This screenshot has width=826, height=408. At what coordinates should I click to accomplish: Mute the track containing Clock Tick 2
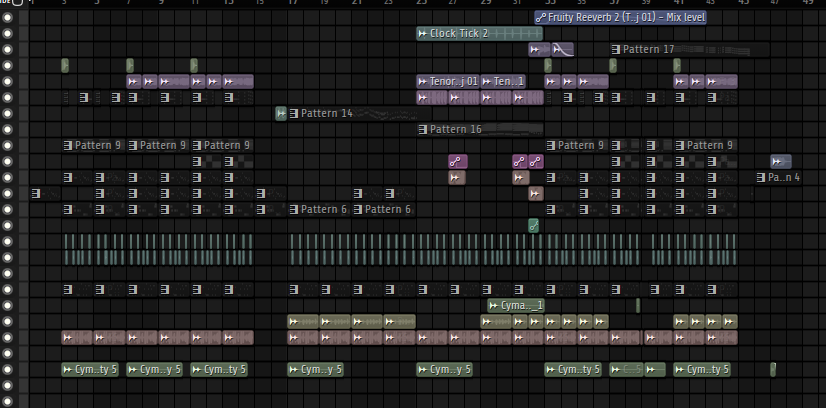(x=7, y=34)
